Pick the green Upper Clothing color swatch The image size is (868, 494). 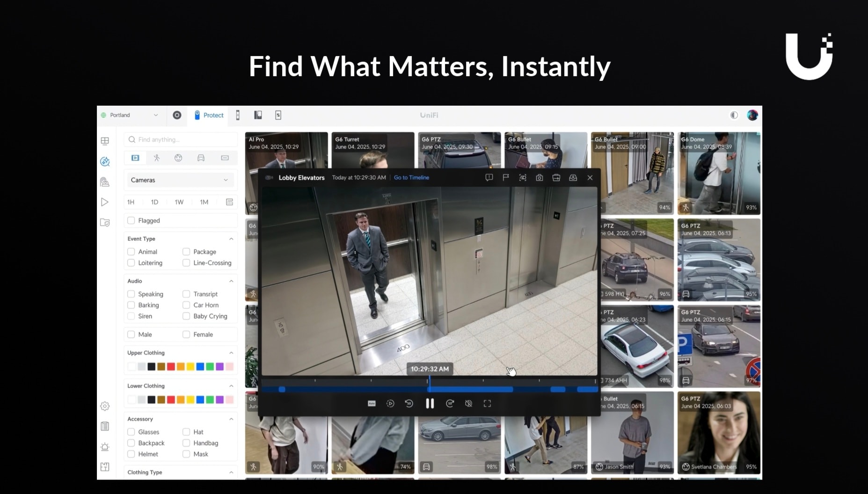coord(210,367)
